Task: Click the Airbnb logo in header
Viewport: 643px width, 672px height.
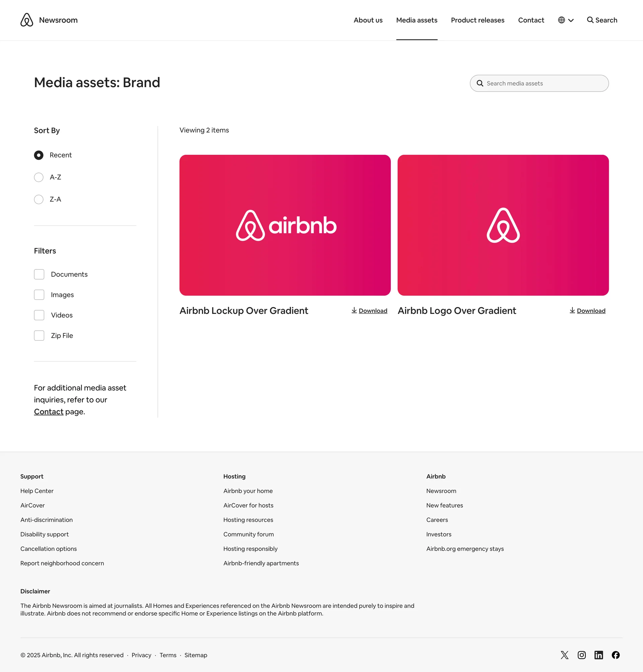Action: pyautogui.click(x=27, y=20)
